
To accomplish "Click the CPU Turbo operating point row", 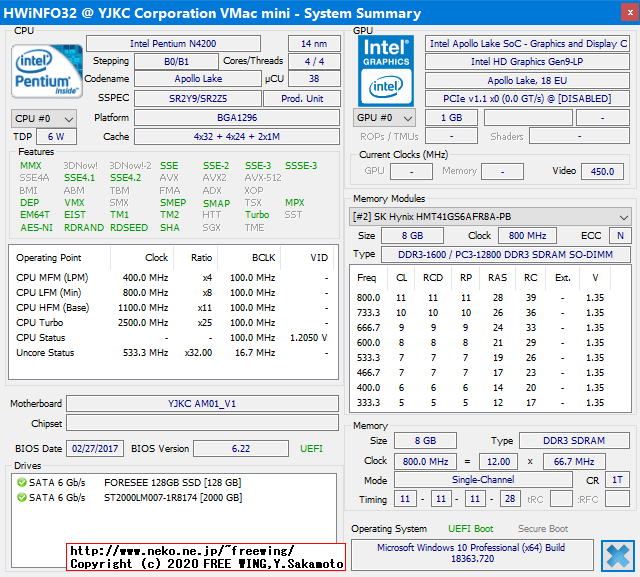I will click(172, 323).
